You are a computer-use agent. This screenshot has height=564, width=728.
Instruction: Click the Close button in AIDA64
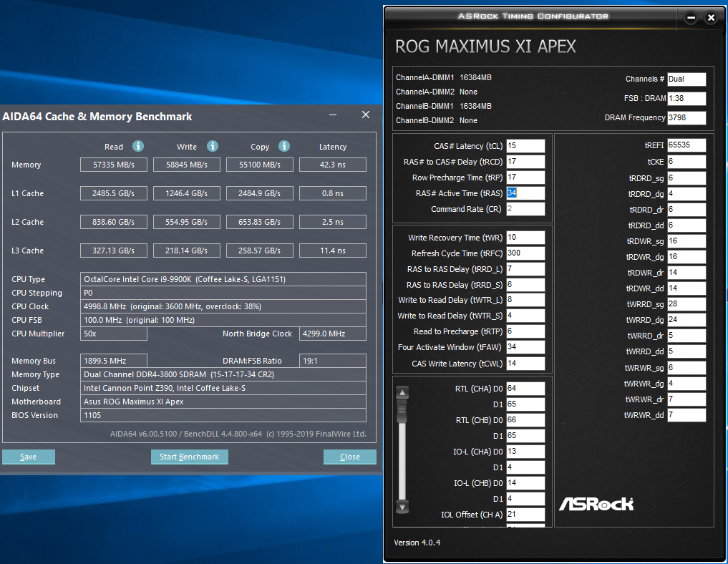(349, 457)
